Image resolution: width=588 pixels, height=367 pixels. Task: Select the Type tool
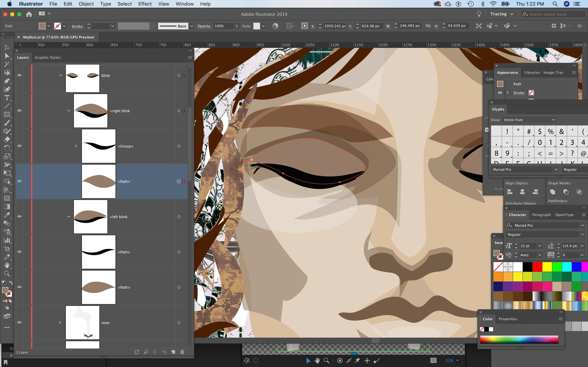7,98
